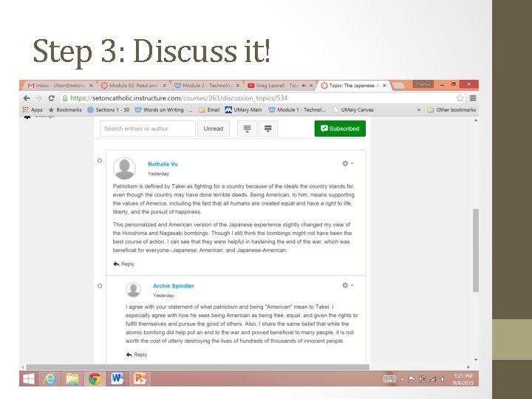Switch to Module 02: Read and tab
Screen dimensions: 532x399
point(133,86)
